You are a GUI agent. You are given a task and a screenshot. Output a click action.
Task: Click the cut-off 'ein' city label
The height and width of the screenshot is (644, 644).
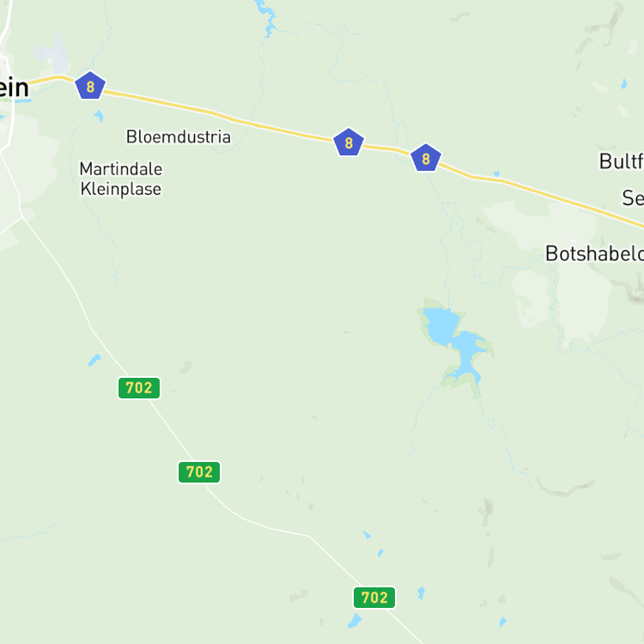(15, 88)
